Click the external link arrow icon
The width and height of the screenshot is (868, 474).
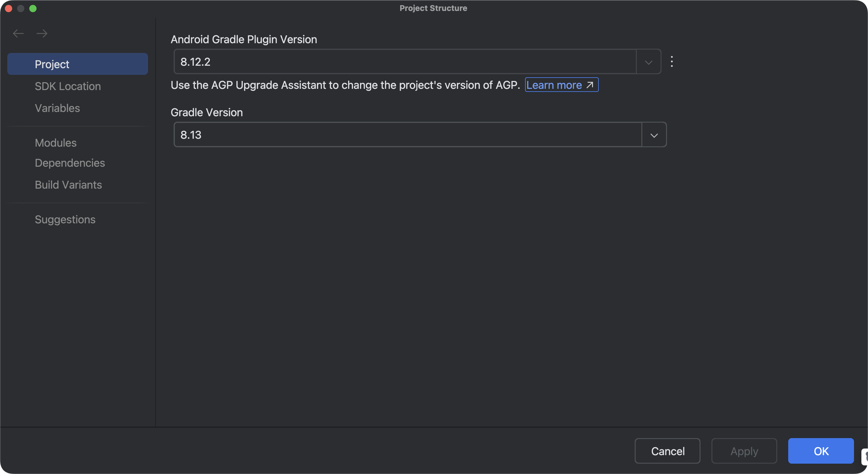pos(590,85)
